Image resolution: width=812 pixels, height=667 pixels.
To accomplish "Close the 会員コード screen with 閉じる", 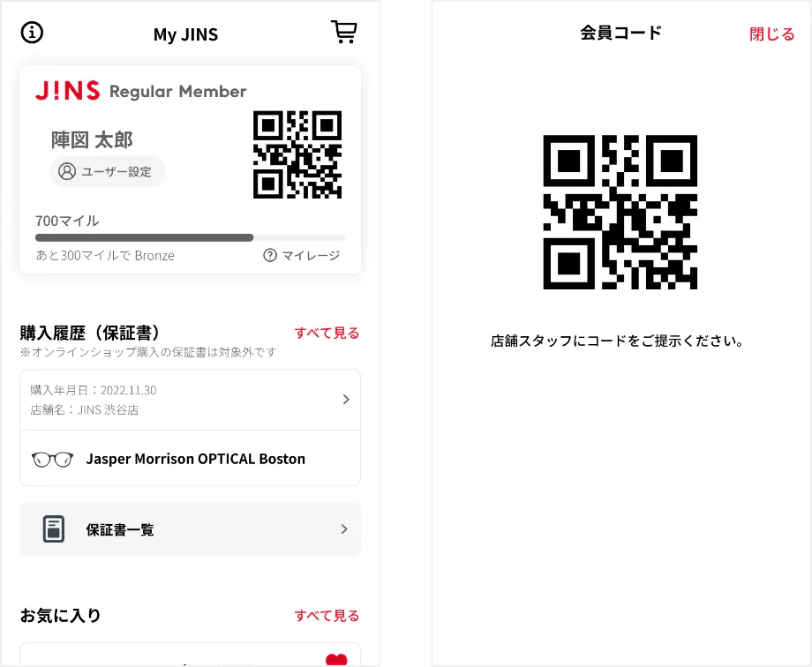I will point(771,34).
